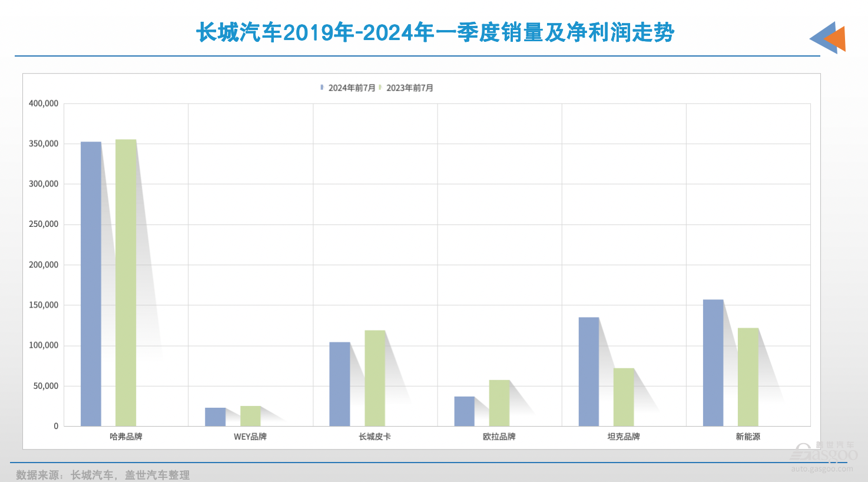The image size is (868, 482).
Task: Select the blue WEY品牌 bar
Action: click(216, 417)
